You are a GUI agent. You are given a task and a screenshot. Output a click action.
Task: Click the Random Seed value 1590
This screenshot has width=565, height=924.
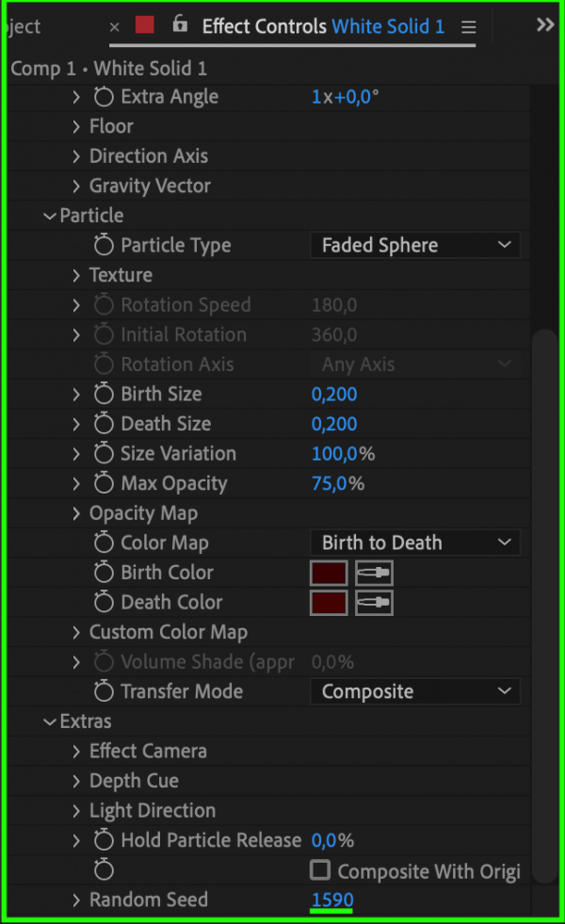(x=331, y=900)
